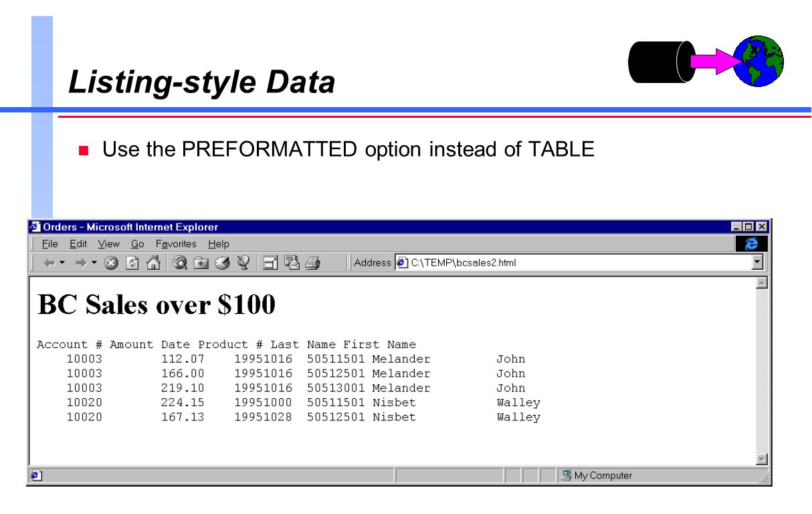Click account 10003 in the 166.00 row
The image size is (812, 514).
click(x=84, y=373)
